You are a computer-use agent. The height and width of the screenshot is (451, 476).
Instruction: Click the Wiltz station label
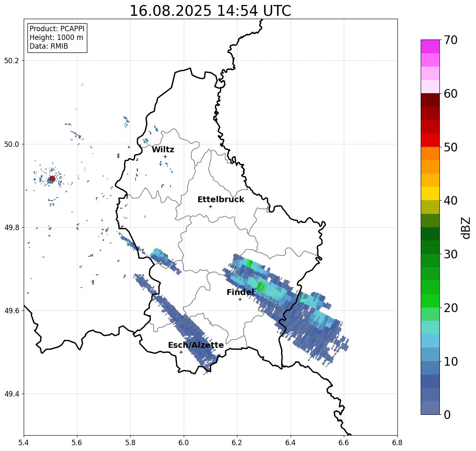[x=163, y=149]
